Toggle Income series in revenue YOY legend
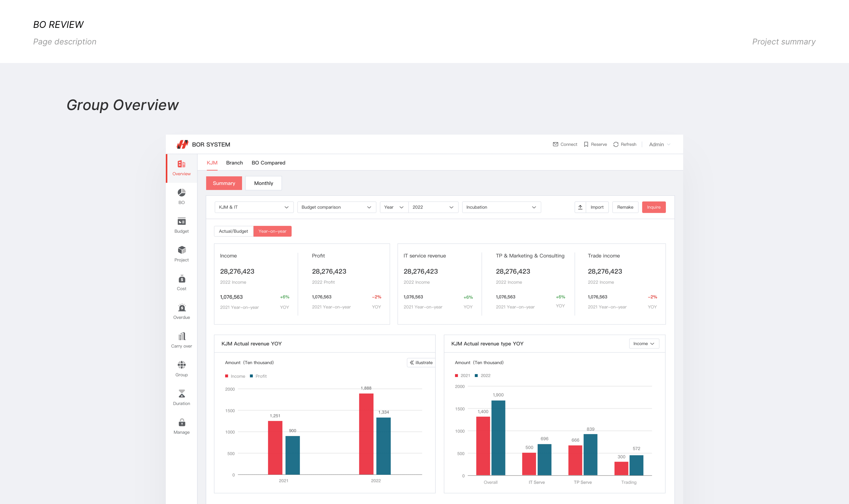The width and height of the screenshot is (849, 504). [x=235, y=376]
